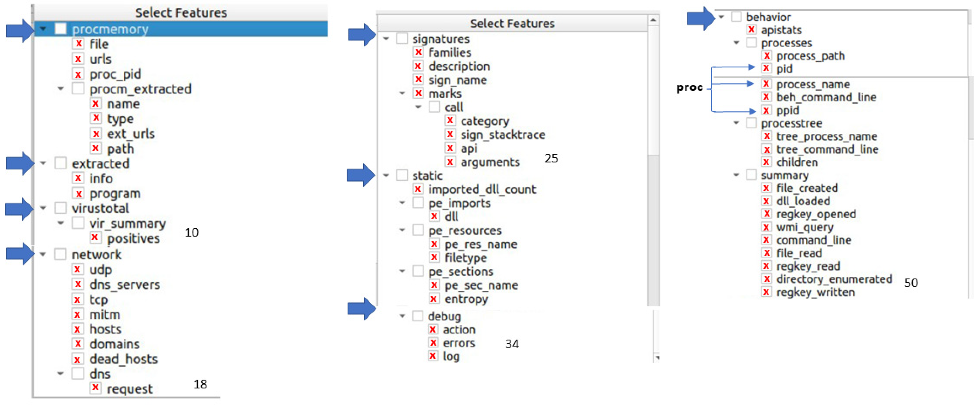This screenshot has height=405, width=980.
Task: Select the beh_command_line row
Action: (826, 97)
